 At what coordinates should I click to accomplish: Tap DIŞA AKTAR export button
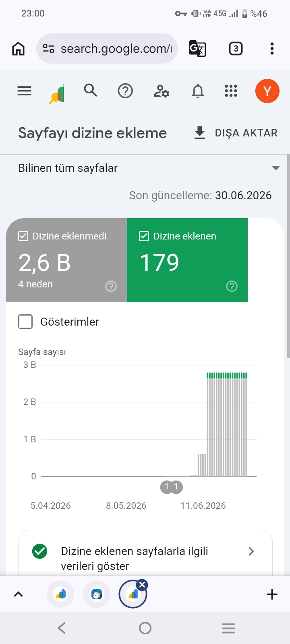(236, 133)
